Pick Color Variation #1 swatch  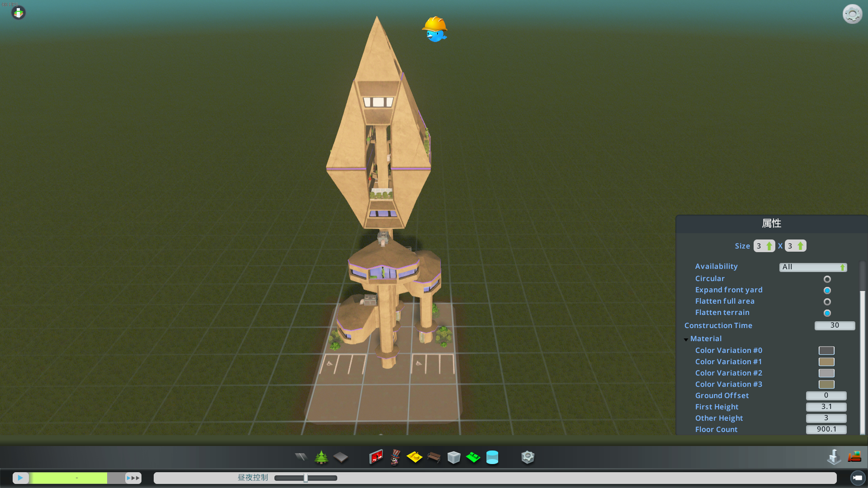click(x=826, y=362)
